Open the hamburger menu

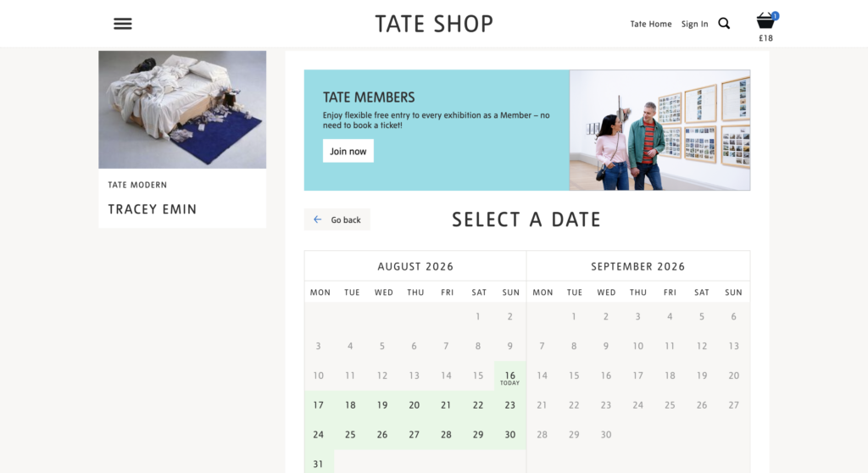(123, 24)
